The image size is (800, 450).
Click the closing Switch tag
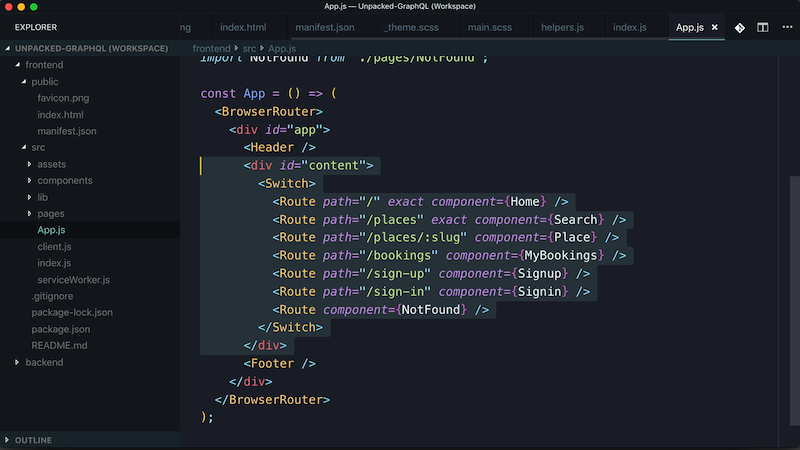290,328
